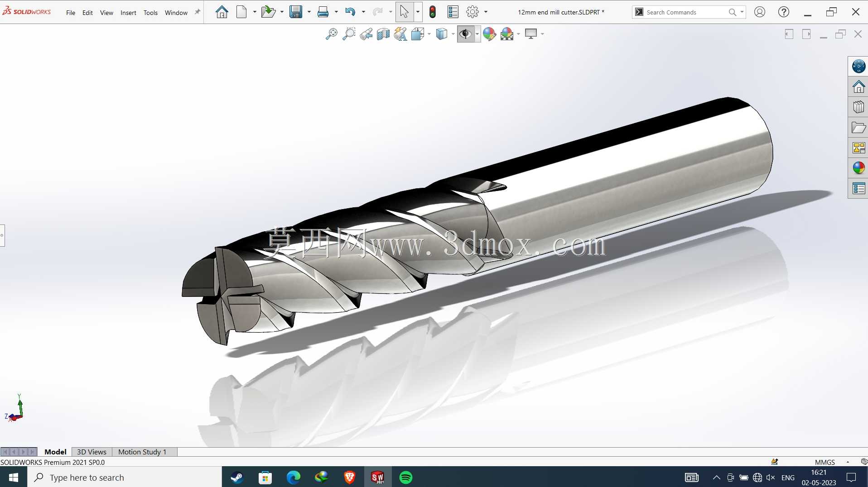Open View Settings monitor icon

click(x=531, y=34)
